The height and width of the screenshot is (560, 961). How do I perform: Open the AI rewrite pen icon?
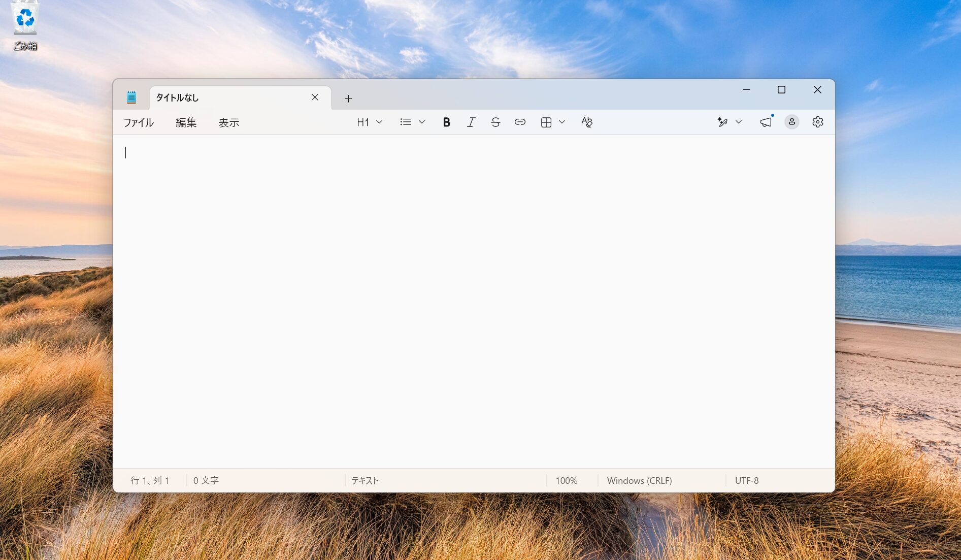click(722, 122)
